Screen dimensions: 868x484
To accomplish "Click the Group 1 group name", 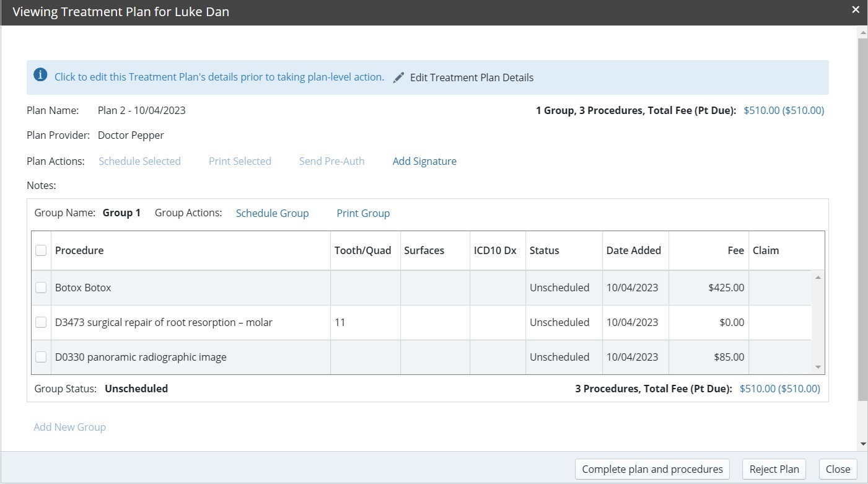I will pos(121,213).
